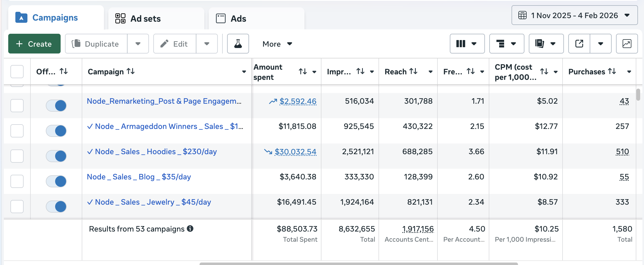Open the breakdown rows icon button
Viewport: 644px width, 265px height.
[x=507, y=44]
